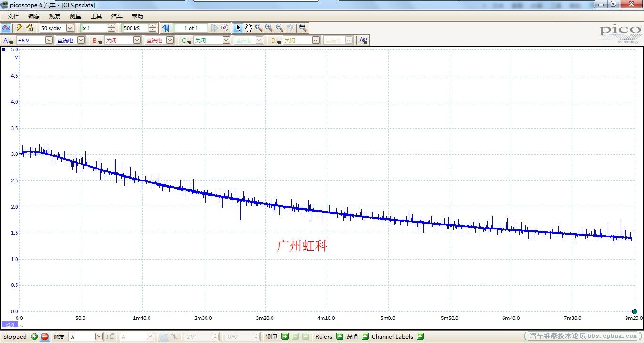Go to the first waveform buffer
Screen dimensions: 644x343
click(x=165, y=28)
